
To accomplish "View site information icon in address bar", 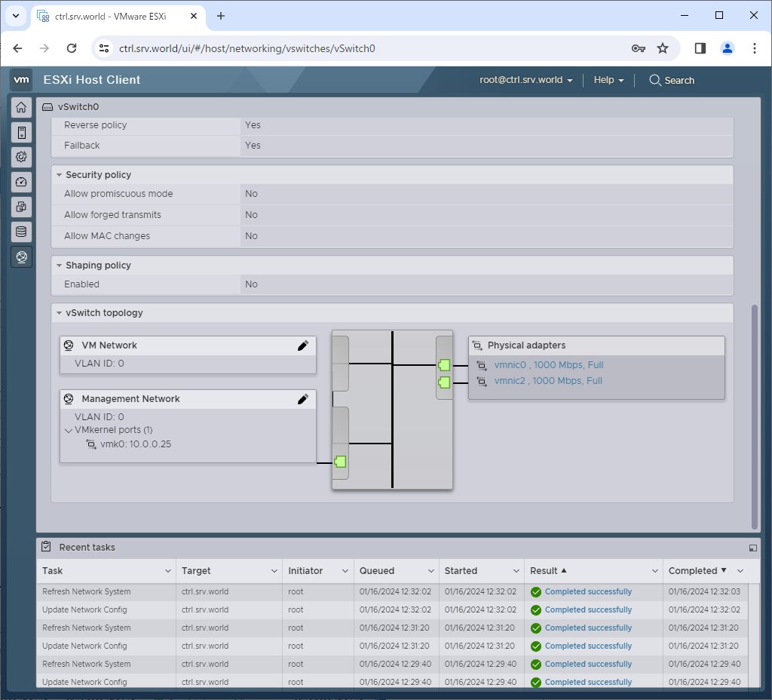I will tap(104, 48).
